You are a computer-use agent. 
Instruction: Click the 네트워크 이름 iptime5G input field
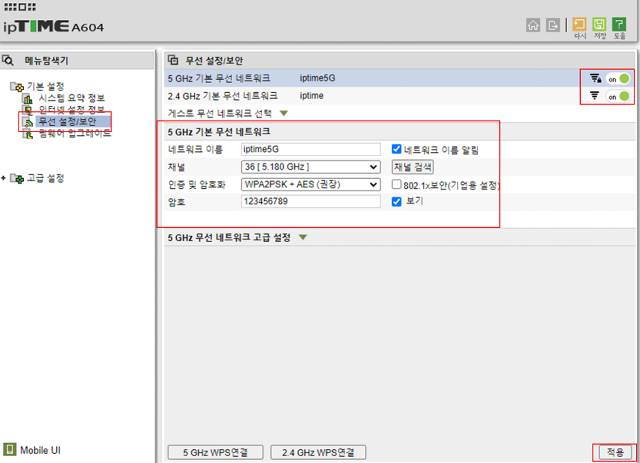tap(311, 149)
